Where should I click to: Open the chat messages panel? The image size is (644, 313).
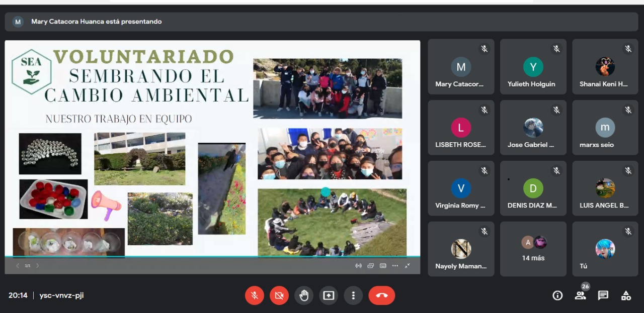pyautogui.click(x=603, y=295)
